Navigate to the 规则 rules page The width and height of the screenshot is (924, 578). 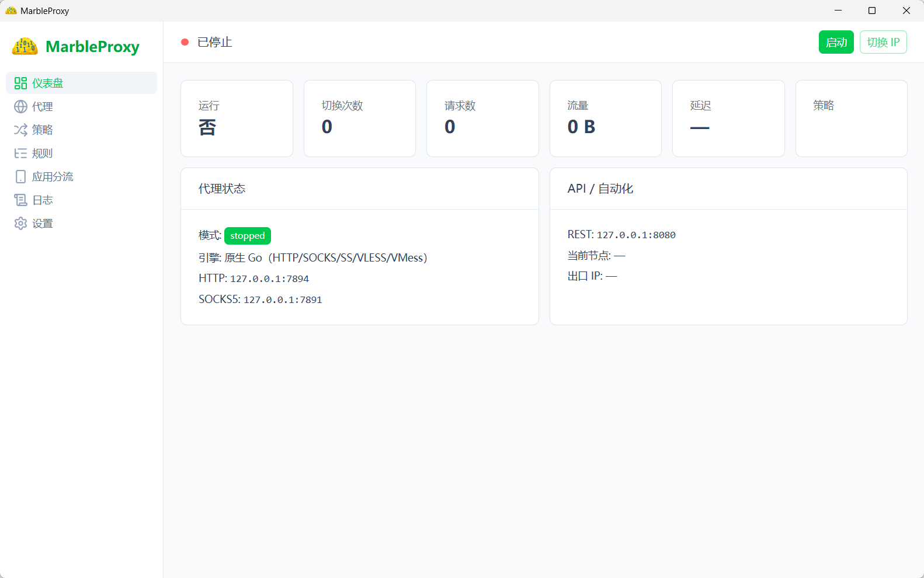tap(81, 153)
